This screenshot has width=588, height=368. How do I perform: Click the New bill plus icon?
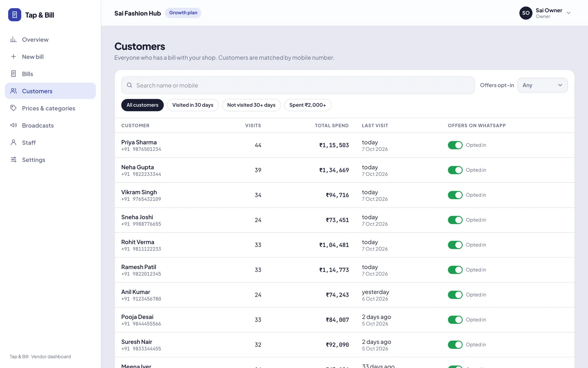coord(14,56)
